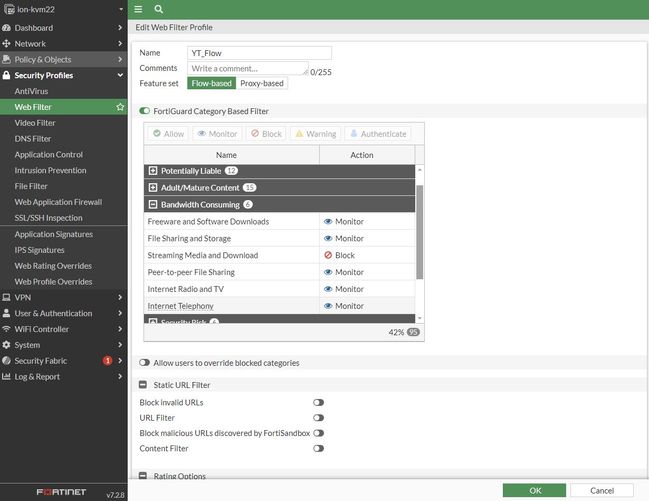Viewport: 649px width, 501px height.
Task: Enable the Content Filter switch
Action: click(318, 448)
